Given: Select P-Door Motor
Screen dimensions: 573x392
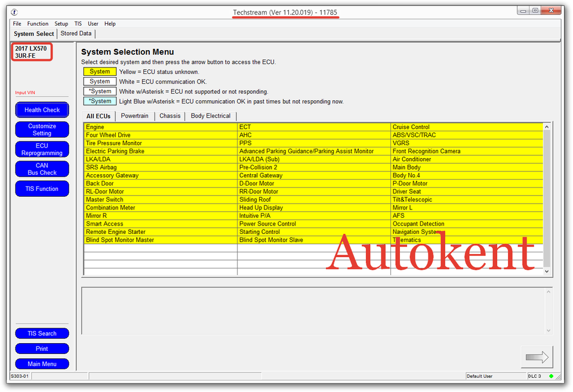Looking at the screenshot, I should [x=467, y=183].
